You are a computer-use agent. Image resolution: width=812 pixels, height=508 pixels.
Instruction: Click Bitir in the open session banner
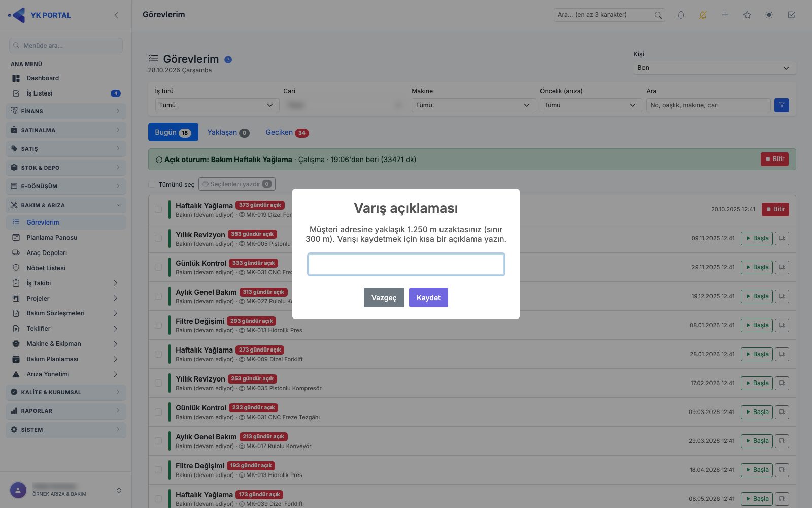pyautogui.click(x=775, y=159)
